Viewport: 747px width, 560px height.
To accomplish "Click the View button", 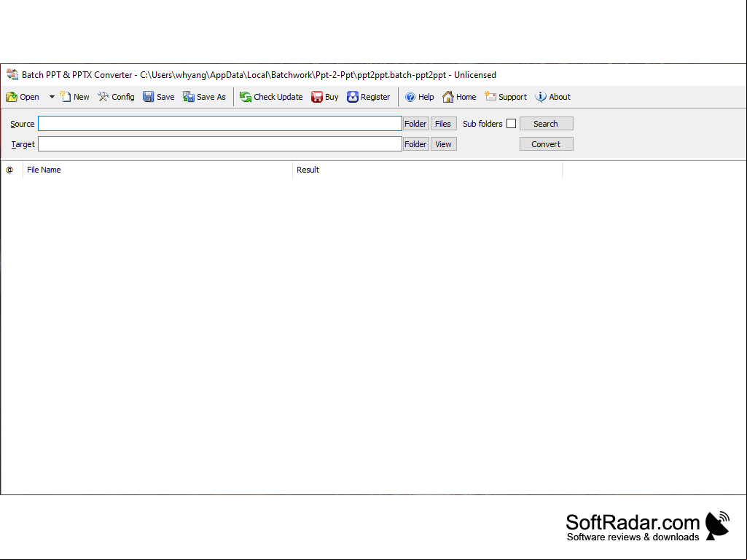I will 443,144.
